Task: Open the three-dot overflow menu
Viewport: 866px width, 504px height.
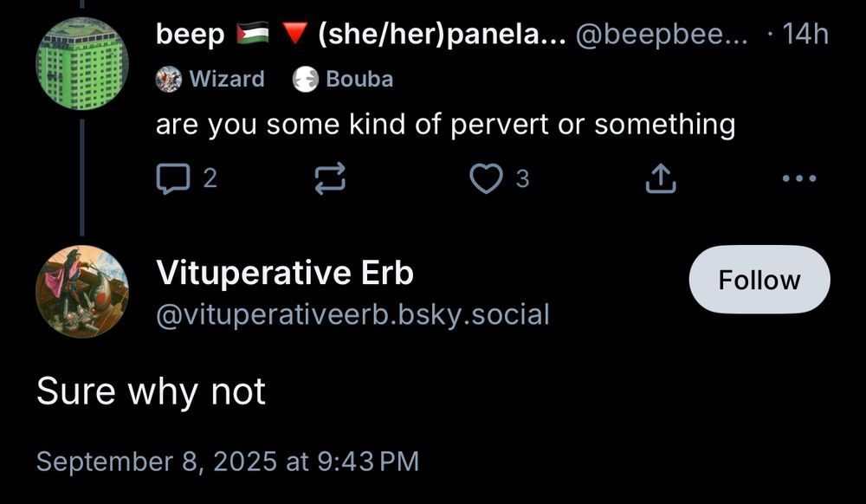Action: coord(798,178)
